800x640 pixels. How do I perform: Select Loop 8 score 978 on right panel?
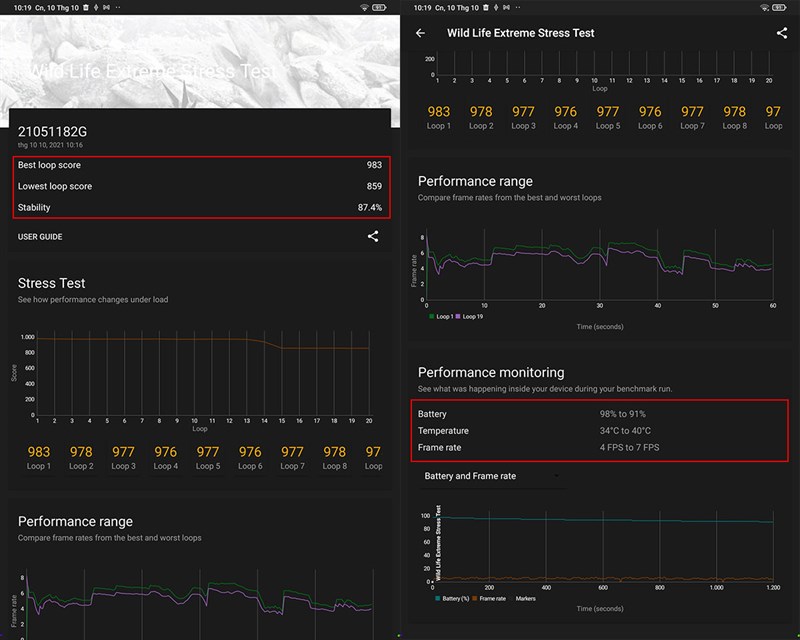[x=734, y=117]
